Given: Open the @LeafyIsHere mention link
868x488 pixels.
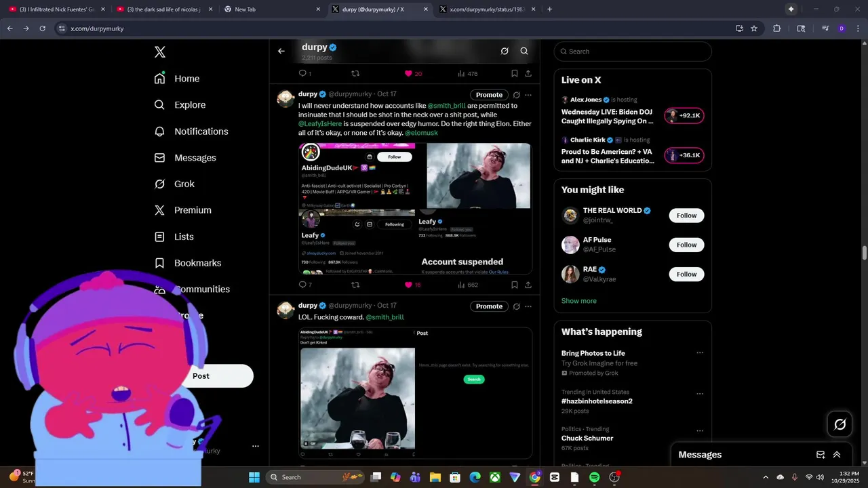Looking at the screenshot, I should tap(320, 124).
